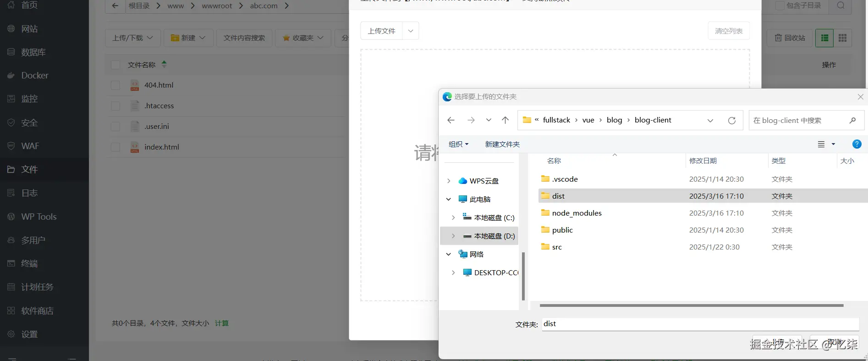
Task: Click the 清空列表 button
Action: click(729, 31)
